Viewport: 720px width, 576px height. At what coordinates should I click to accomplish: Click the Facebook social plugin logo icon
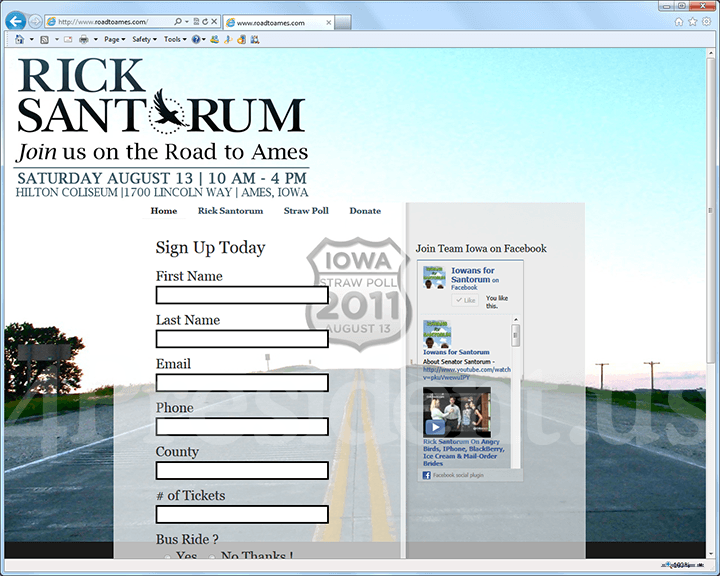(x=427, y=475)
